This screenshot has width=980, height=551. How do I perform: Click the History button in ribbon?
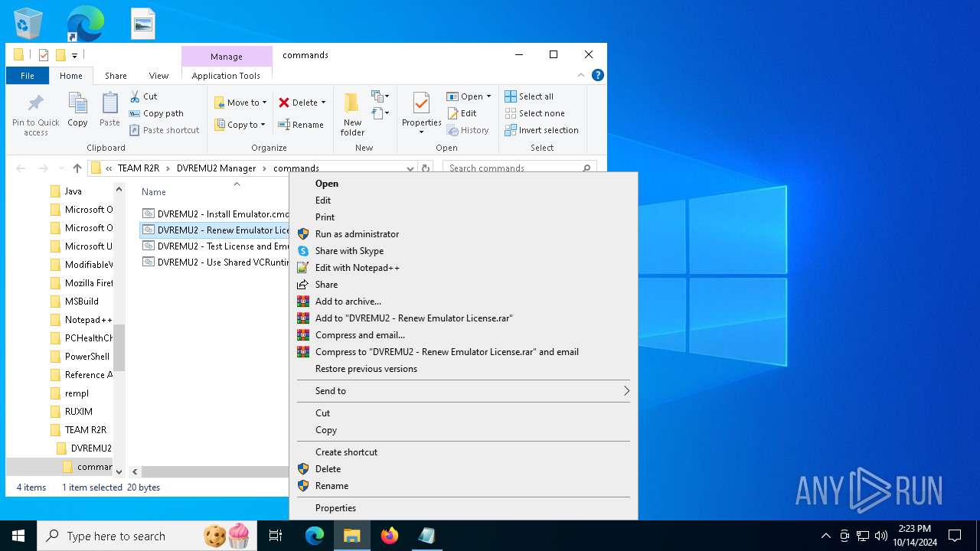coord(468,130)
